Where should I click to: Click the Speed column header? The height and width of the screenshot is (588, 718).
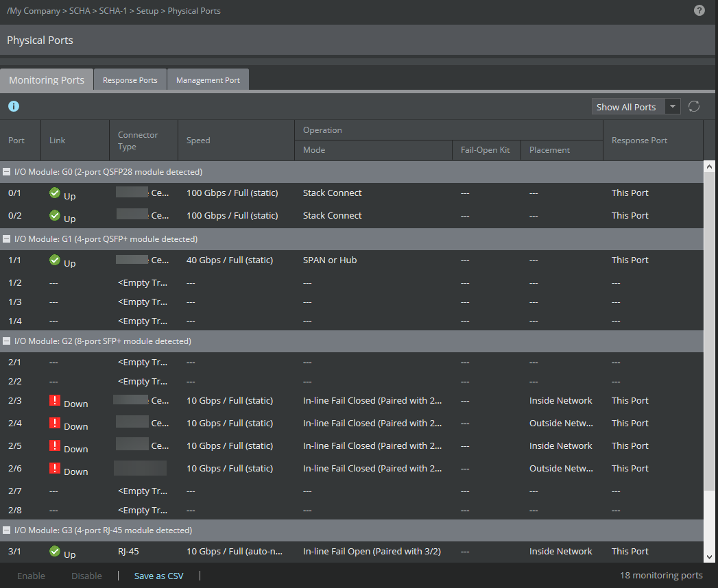click(x=236, y=140)
